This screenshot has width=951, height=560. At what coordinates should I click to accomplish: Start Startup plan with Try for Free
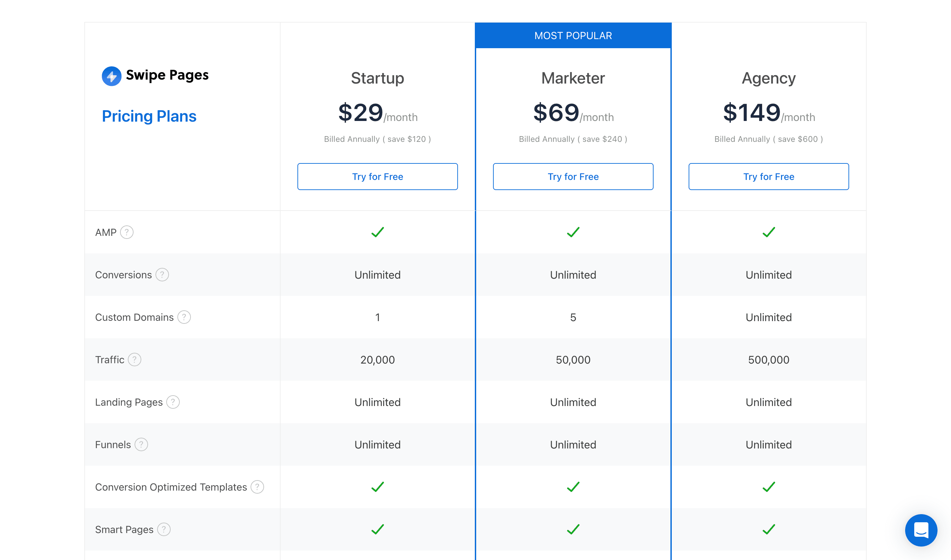(x=378, y=177)
